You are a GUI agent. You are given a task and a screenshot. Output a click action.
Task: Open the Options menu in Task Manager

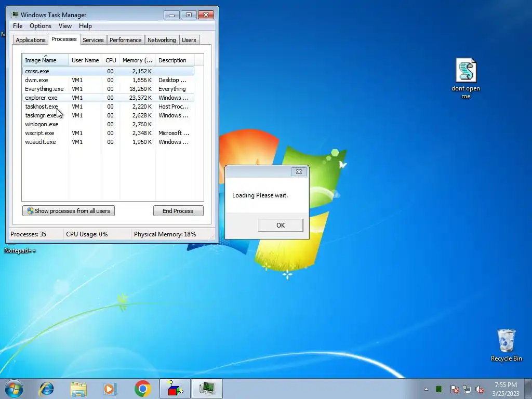[41, 26]
